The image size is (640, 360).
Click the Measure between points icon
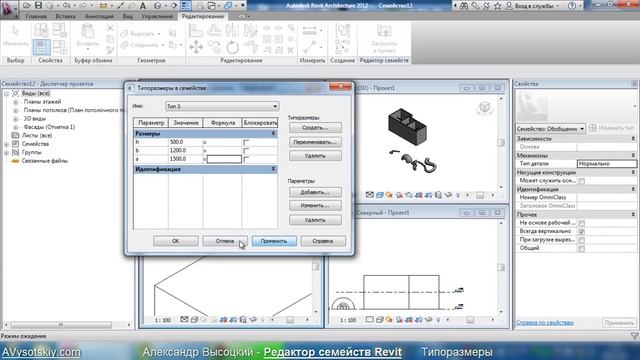coord(309,30)
